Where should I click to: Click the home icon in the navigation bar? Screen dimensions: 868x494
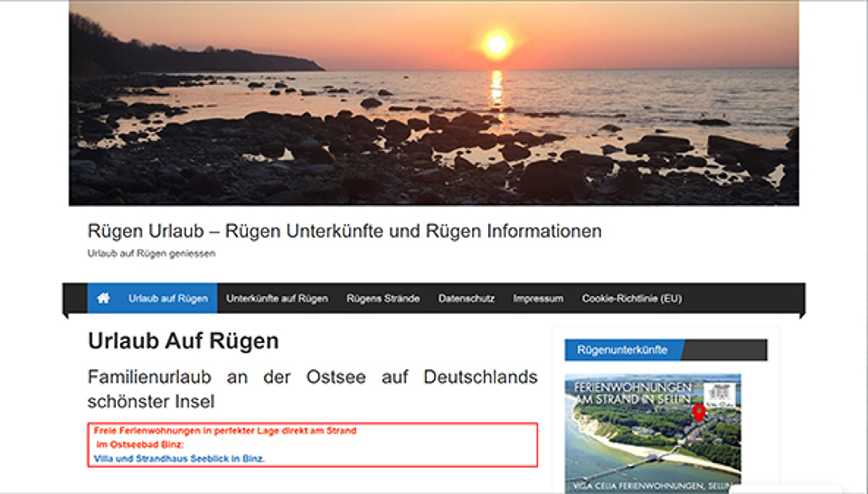[104, 298]
